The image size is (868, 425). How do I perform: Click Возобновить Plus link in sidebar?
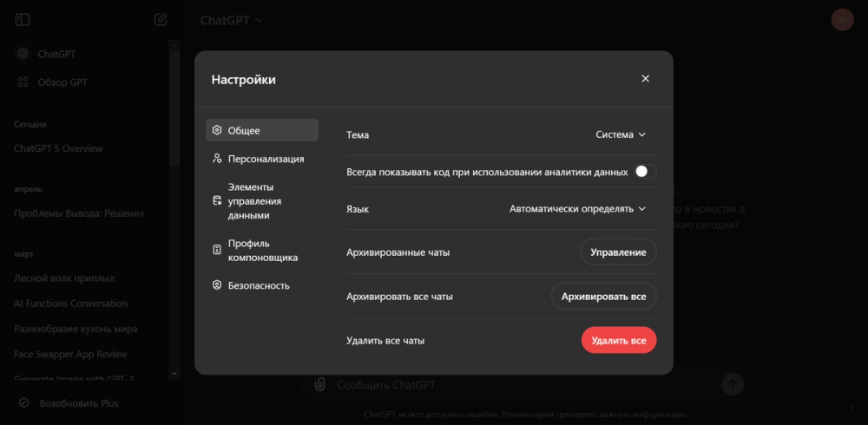pos(79,403)
